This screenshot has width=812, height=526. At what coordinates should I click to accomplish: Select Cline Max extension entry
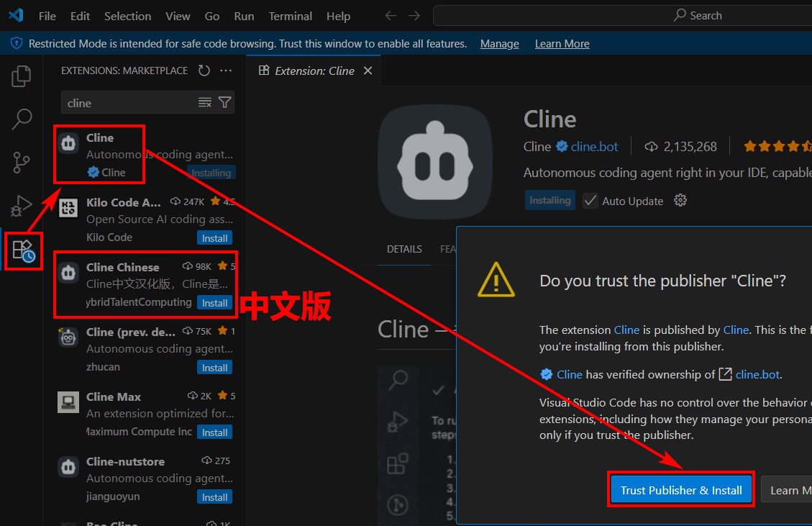coord(145,414)
